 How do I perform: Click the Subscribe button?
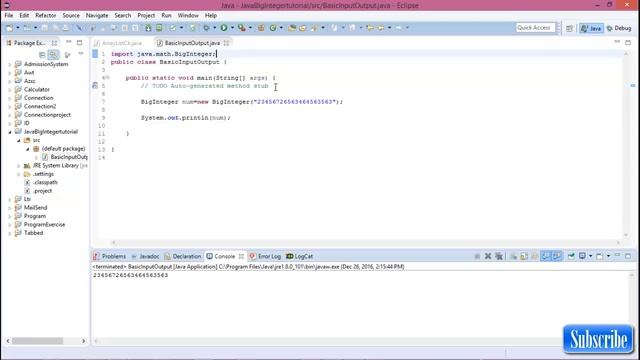[x=598, y=339]
